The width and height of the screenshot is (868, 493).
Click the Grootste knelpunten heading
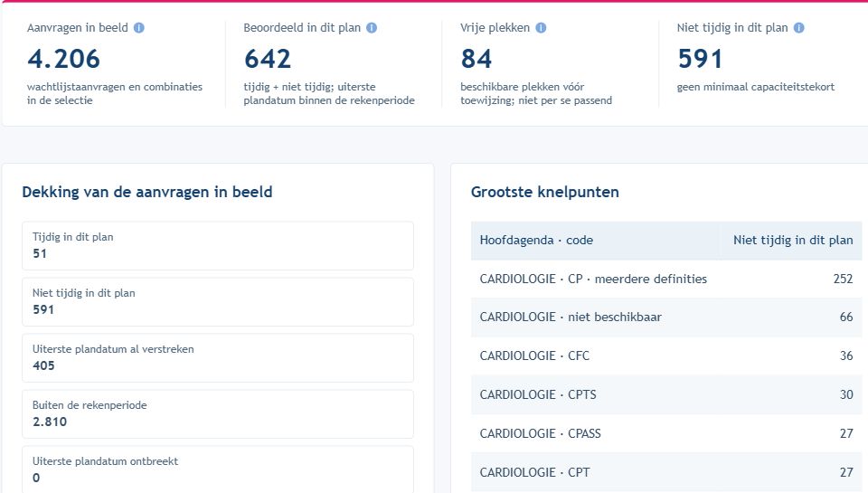[544, 192]
